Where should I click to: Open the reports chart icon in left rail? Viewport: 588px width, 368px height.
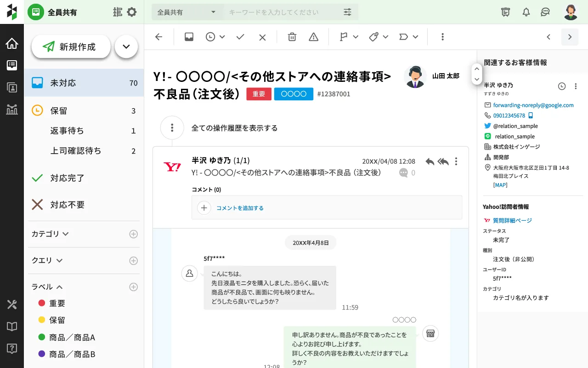(12, 109)
